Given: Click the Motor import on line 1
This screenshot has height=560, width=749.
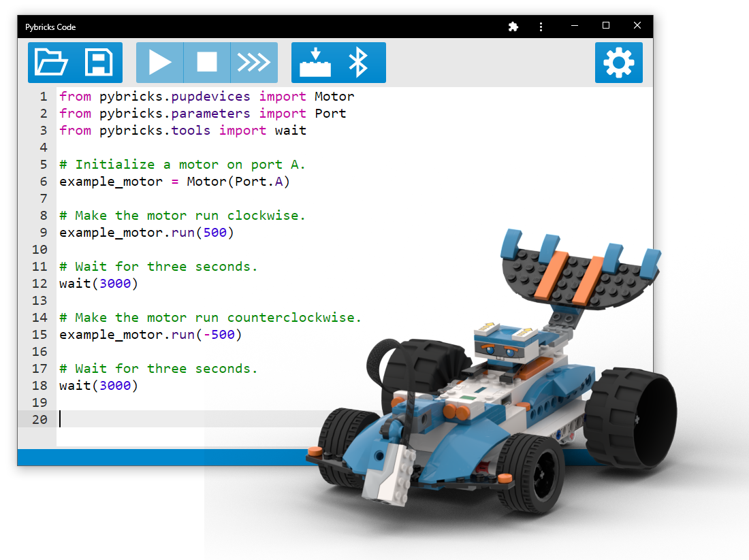Looking at the screenshot, I should tap(334, 96).
